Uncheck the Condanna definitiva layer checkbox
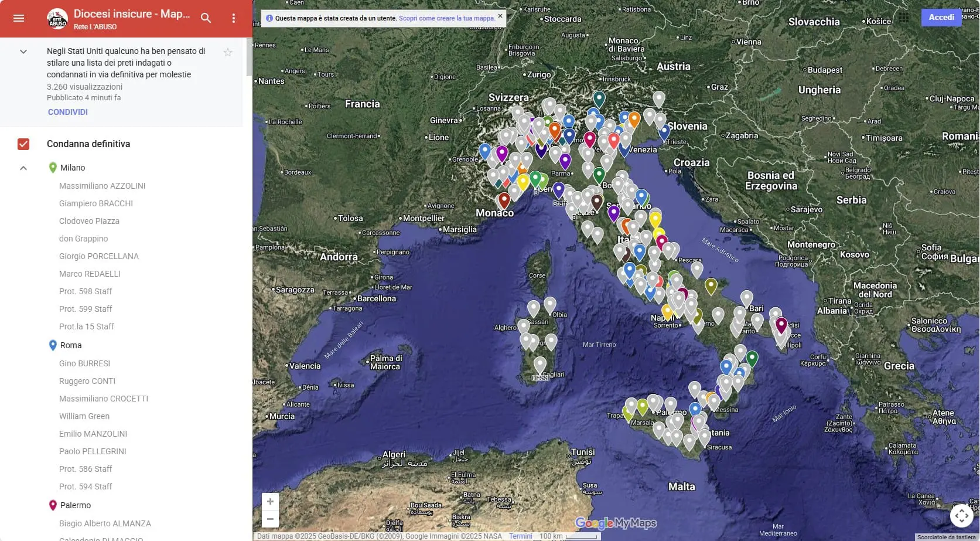 tap(23, 144)
